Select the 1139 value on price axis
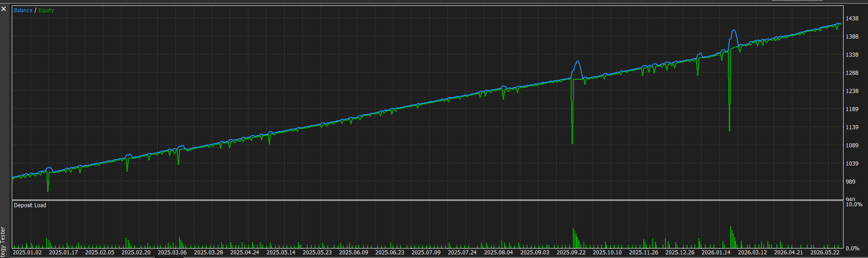The height and width of the screenshot is (258, 868). coord(852,127)
